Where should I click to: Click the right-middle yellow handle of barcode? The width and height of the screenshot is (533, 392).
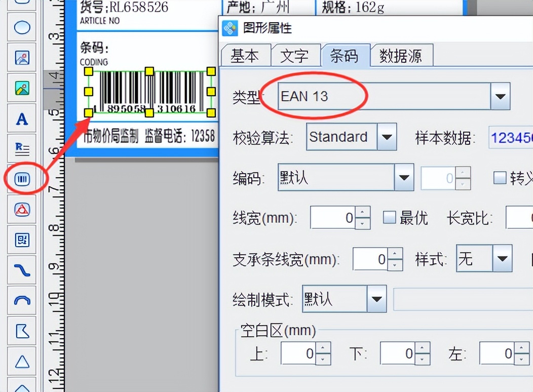(x=211, y=91)
